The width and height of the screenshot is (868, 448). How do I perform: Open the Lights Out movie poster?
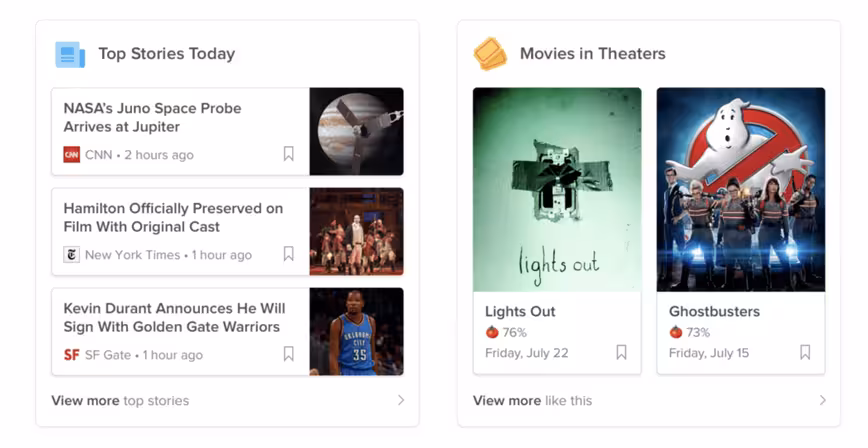click(557, 189)
